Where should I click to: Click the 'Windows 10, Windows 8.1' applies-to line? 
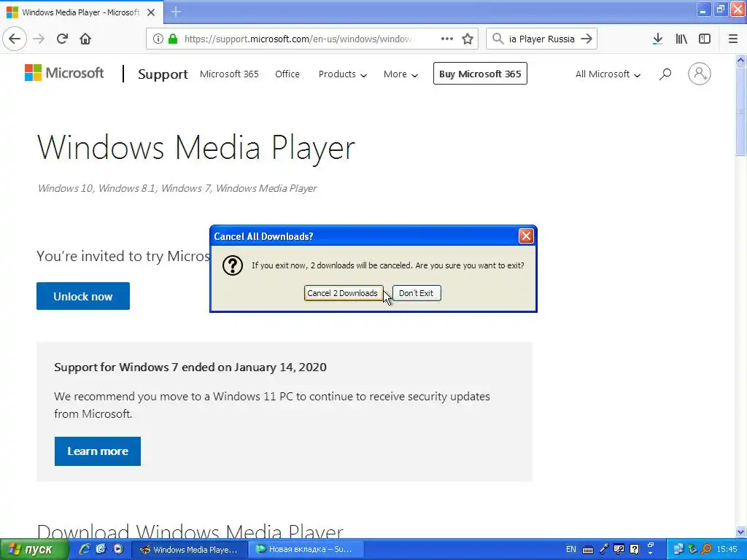(177, 188)
